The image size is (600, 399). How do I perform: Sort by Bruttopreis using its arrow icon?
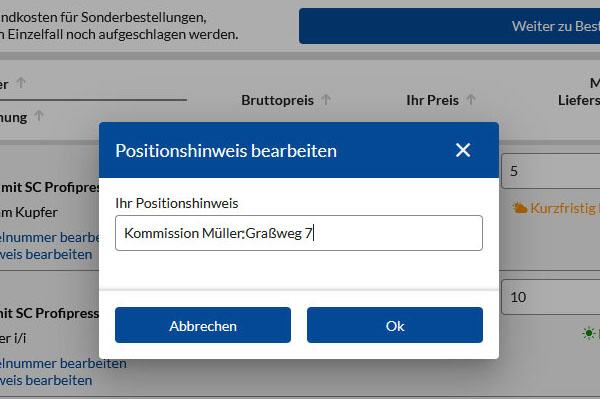[x=326, y=100]
